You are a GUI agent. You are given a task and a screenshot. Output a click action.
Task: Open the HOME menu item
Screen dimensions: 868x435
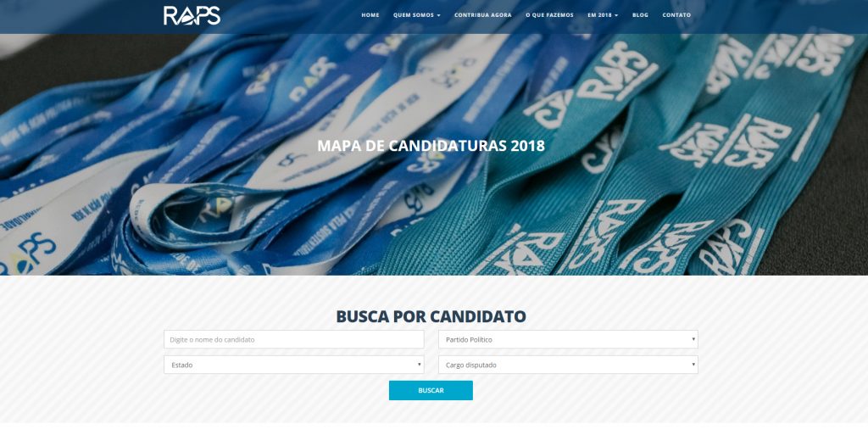pyautogui.click(x=370, y=15)
